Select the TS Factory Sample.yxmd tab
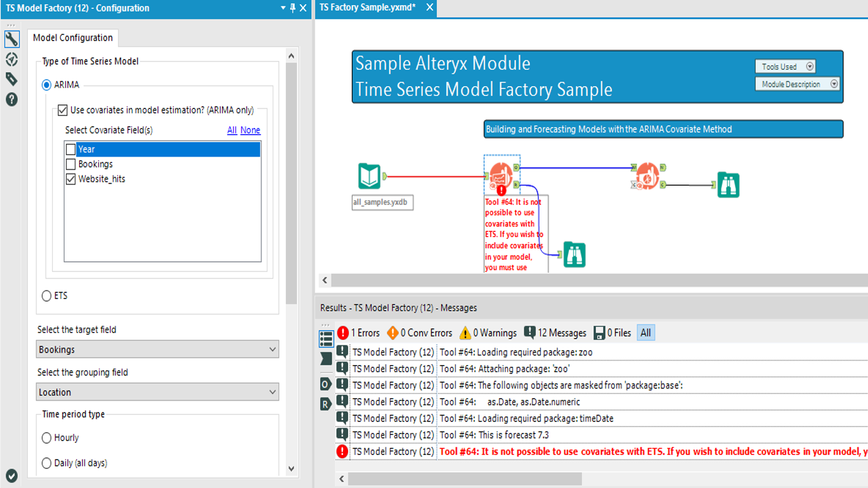868x488 pixels. [368, 8]
